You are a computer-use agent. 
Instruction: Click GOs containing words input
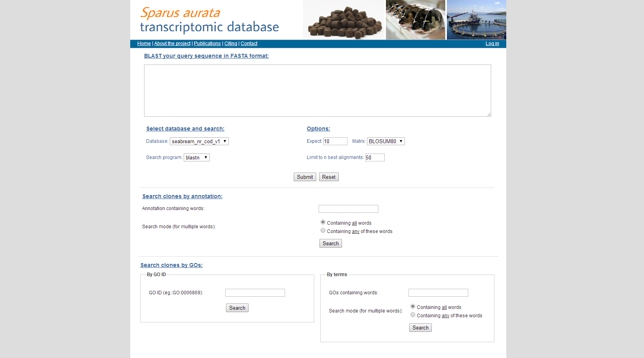point(438,293)
